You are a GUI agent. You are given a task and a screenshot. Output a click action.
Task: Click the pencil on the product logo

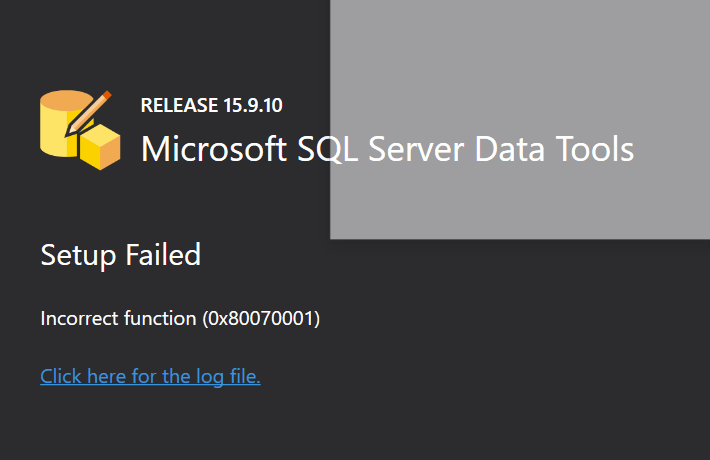click(94, 107)
